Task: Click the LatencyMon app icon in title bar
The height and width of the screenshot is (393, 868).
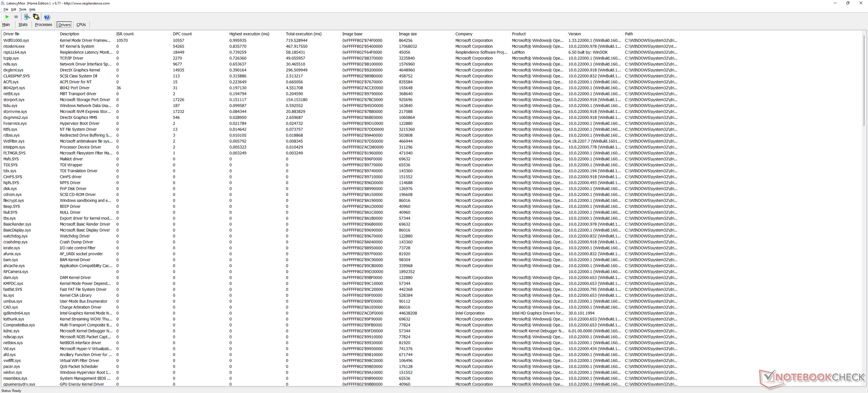Action: (x=3, y=3)
